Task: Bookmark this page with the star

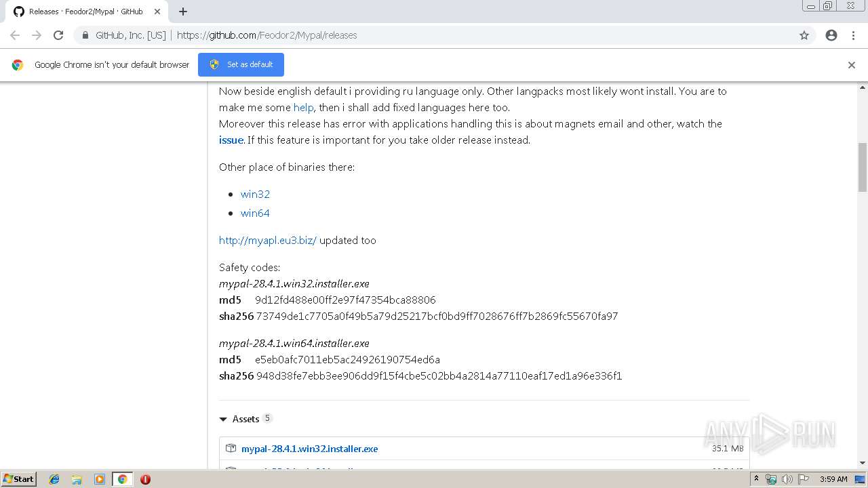Action: click(804, 35)
